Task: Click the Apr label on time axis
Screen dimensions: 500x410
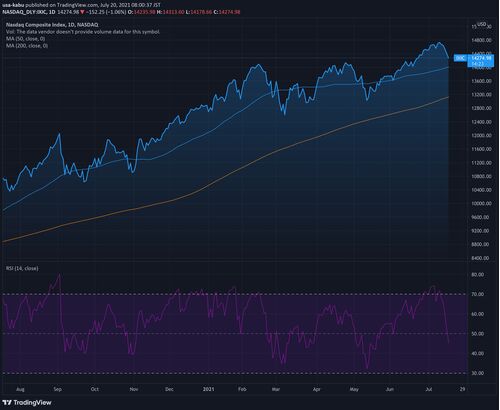Action: tap(317, 389)
